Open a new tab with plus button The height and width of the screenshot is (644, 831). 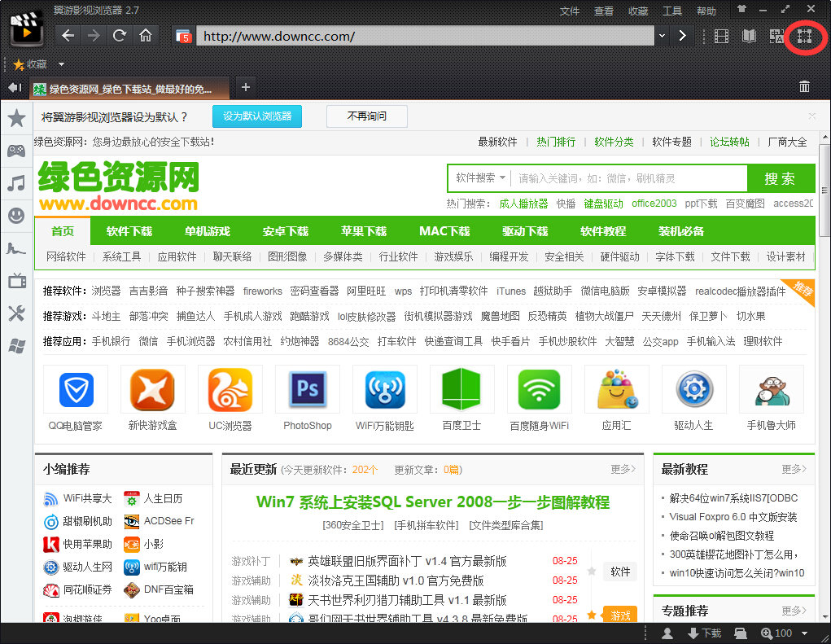click(x=245, y=87)
